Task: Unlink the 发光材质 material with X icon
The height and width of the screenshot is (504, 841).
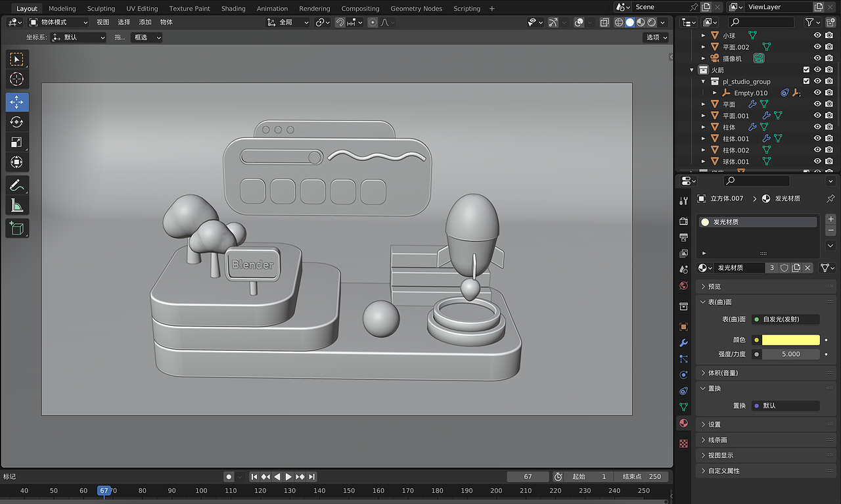Action: point(807,268)
